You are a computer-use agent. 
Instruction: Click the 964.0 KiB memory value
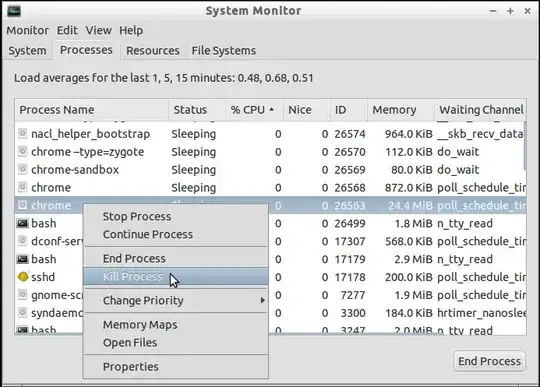coord(408,134)
